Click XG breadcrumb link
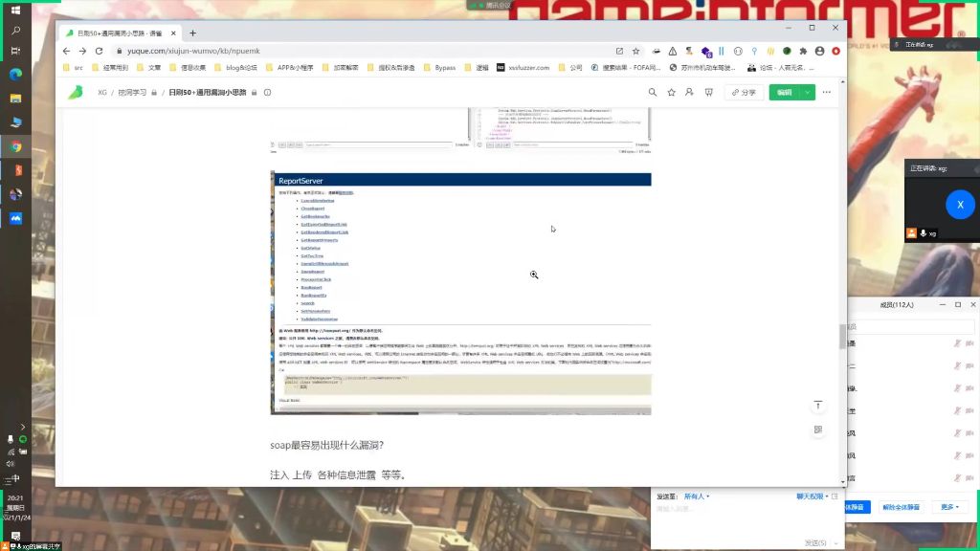This screenshot has height=551, width=980. (101, 93)
